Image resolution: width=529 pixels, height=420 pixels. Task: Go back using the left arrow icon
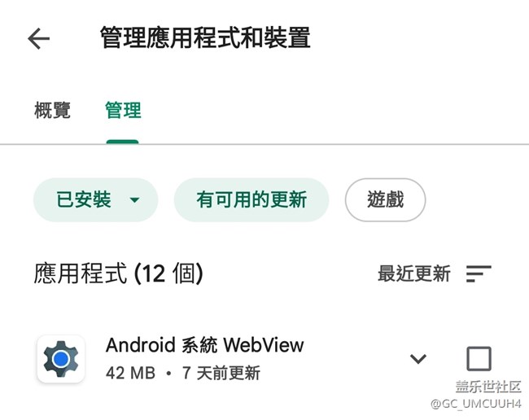click(x=38, y=38)
